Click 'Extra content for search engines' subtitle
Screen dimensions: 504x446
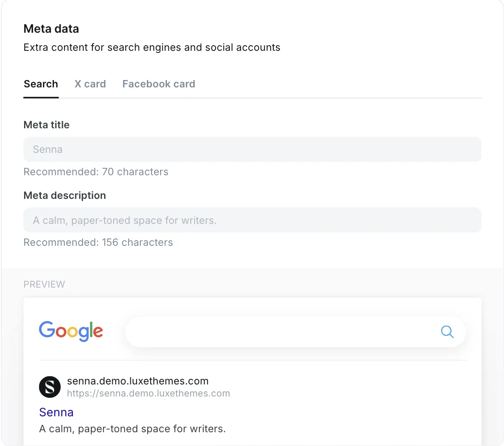click(152, 47)
